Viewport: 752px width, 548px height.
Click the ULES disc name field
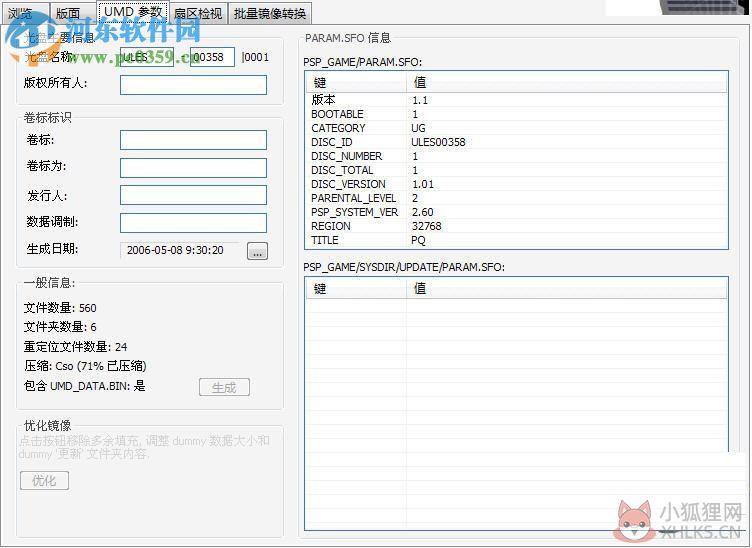coord(147,57)
